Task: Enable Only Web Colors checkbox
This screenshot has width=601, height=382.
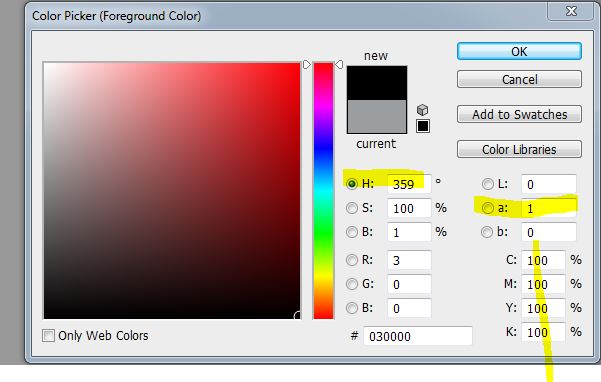Action: pyautogui.click(x=48, y=336)
